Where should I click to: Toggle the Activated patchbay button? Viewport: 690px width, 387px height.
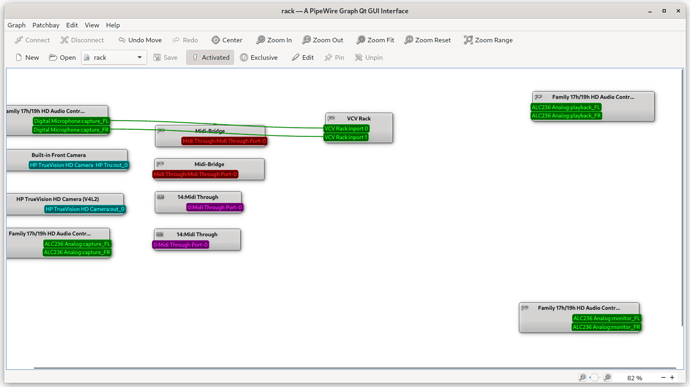pos(210,58)
